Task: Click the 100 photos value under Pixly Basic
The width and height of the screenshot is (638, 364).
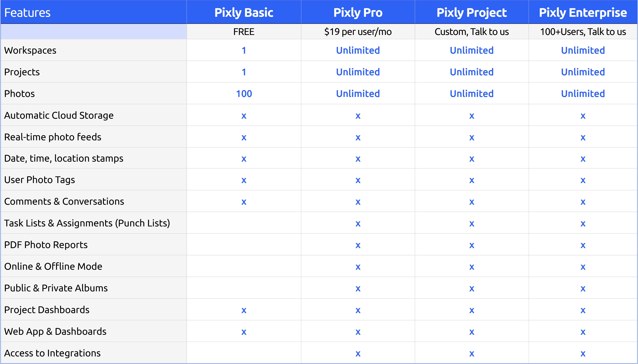Action: coord(244,94)
